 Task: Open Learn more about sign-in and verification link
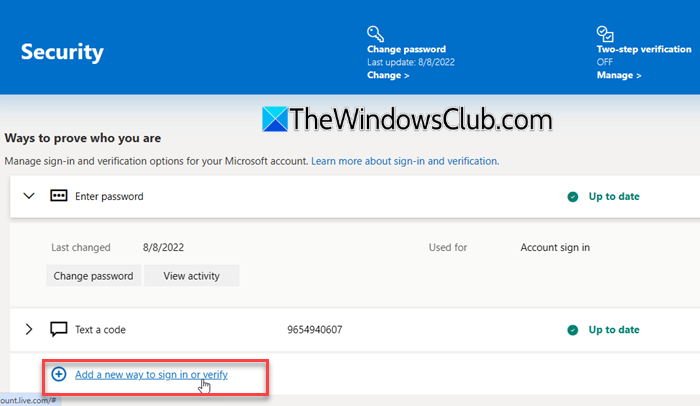pyautogui.click(x=405, y=161)
